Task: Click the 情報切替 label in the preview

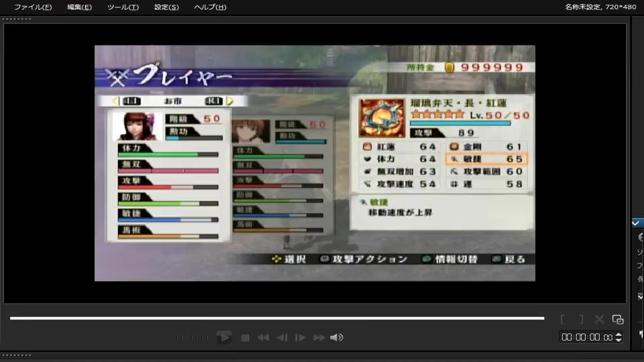Action: click(456, 259)
